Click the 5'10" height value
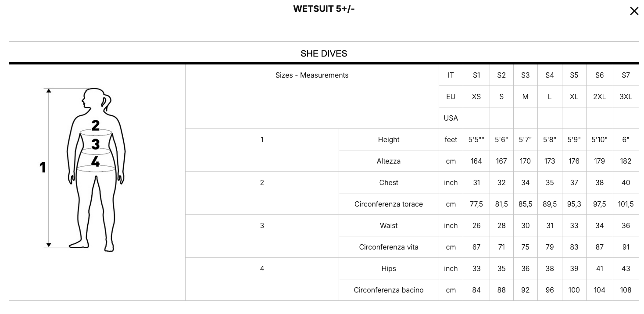644x314 pixels. (599, 139)
